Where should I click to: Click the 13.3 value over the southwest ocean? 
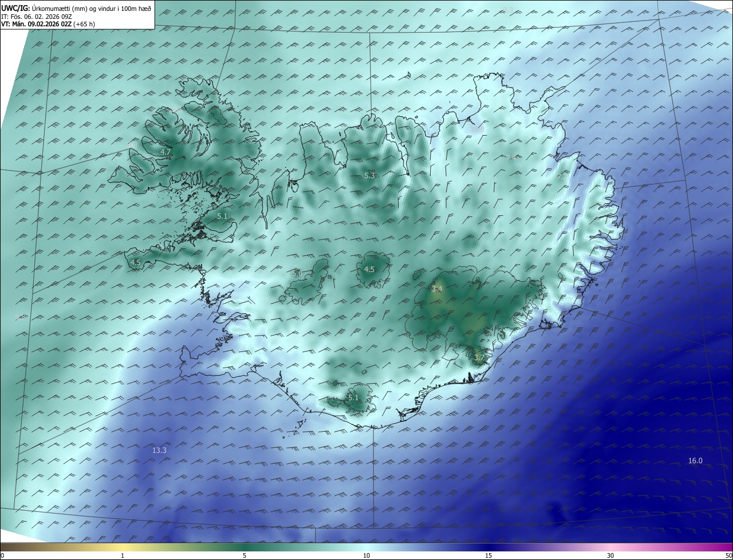[x=159, y=451]
